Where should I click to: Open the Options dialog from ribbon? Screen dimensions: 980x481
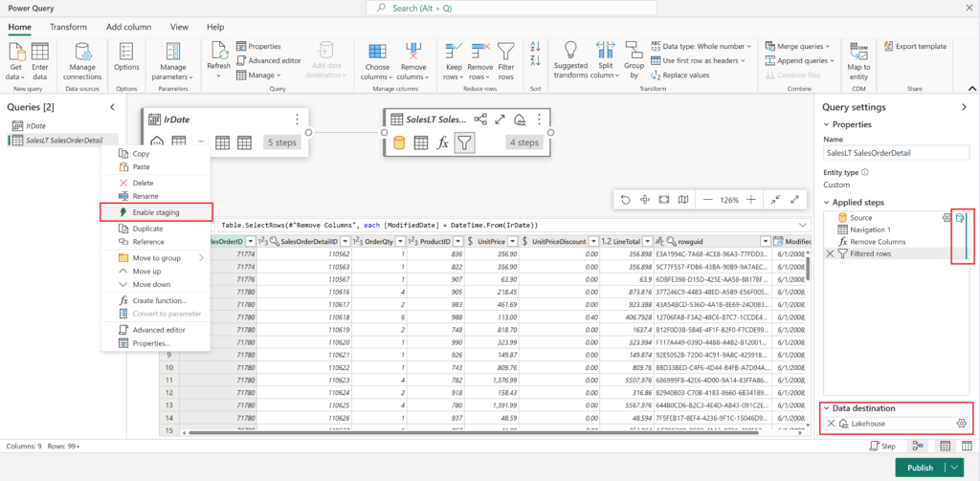click(x=127, y=56)
